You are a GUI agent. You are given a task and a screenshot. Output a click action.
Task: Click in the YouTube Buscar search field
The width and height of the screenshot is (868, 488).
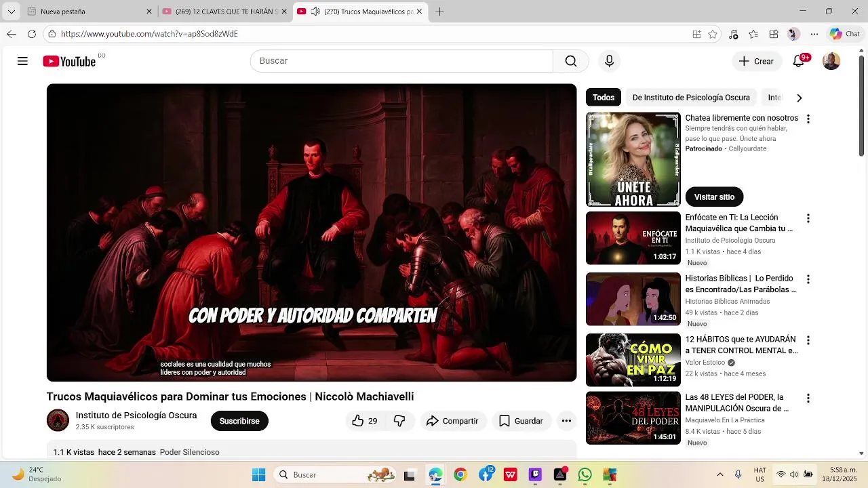[401, 61]
